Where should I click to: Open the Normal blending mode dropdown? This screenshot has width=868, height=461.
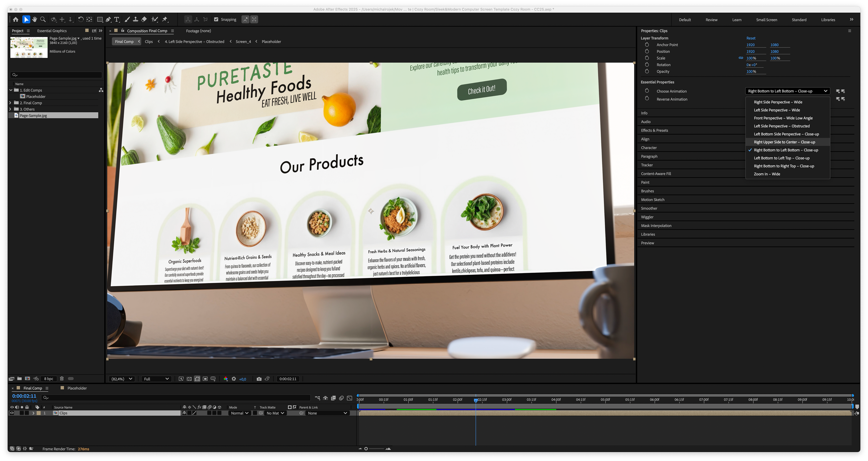(x=239, y=413)
